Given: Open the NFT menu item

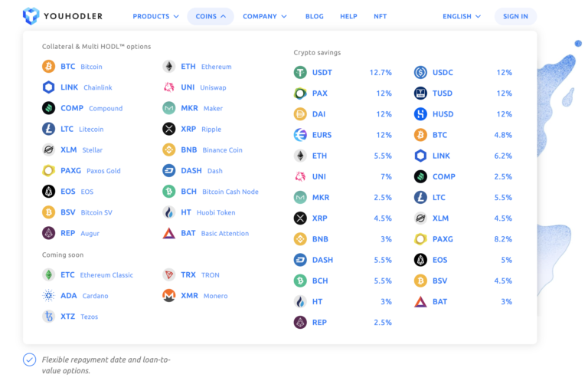Looking at the screenshot, I should pyautogui.click(x=380, y=17).
